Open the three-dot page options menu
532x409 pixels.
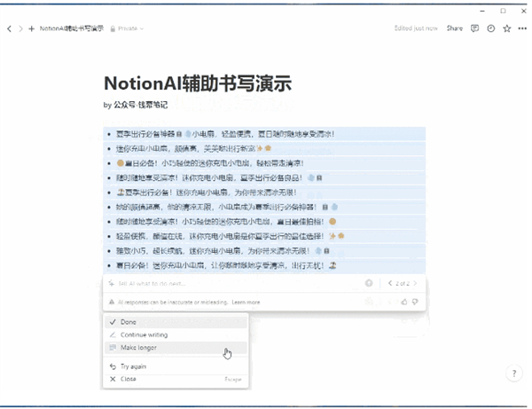521,28
